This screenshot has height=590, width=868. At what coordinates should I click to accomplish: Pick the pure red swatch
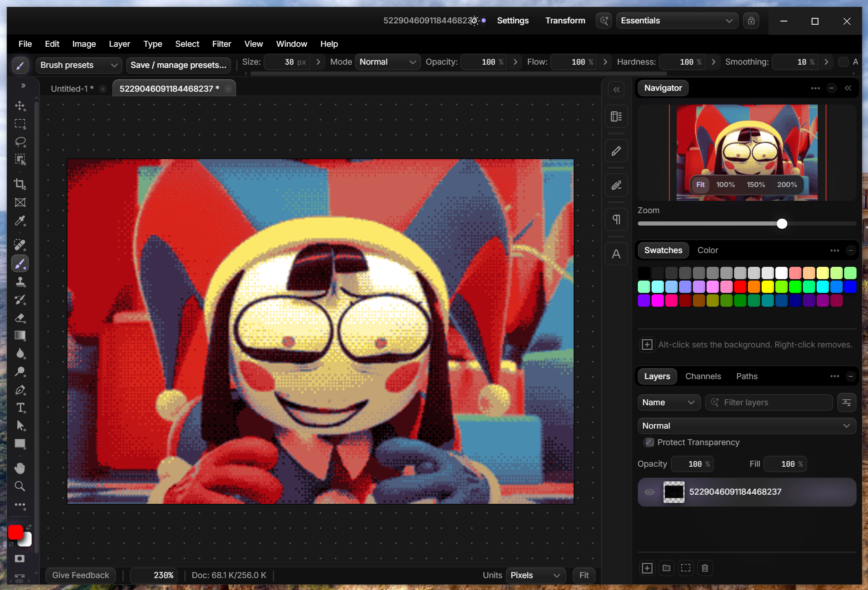[x=740, y=287]
